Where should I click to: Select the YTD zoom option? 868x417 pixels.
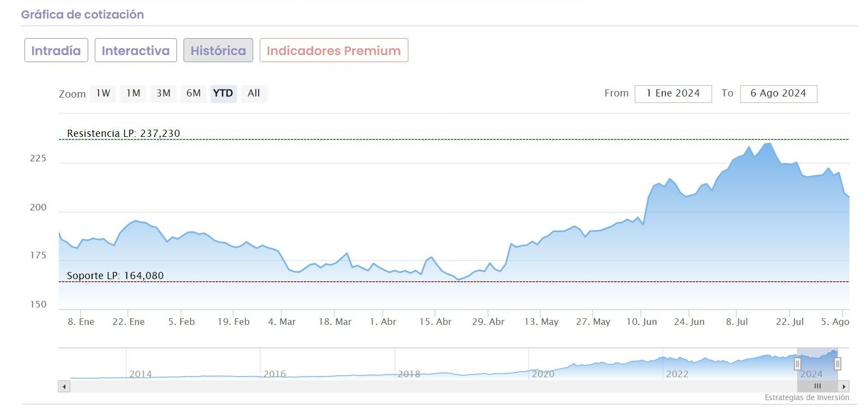pos(223,93)
